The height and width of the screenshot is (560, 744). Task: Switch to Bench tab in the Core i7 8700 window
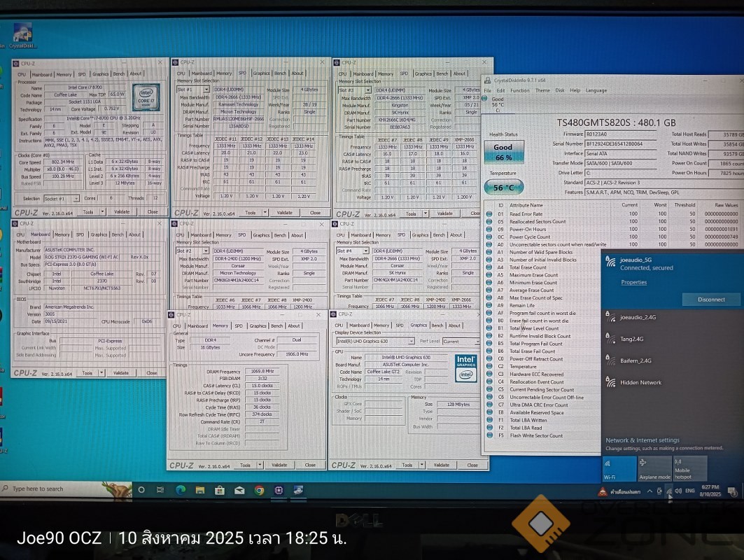(x=118, y=74)
